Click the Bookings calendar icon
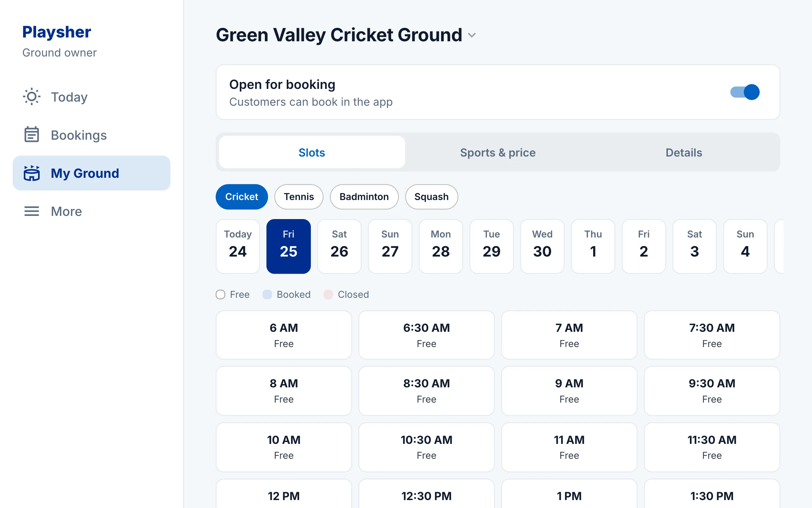This screenshot has height=508, width=812. pyautogui.click(x=31, y=135)
